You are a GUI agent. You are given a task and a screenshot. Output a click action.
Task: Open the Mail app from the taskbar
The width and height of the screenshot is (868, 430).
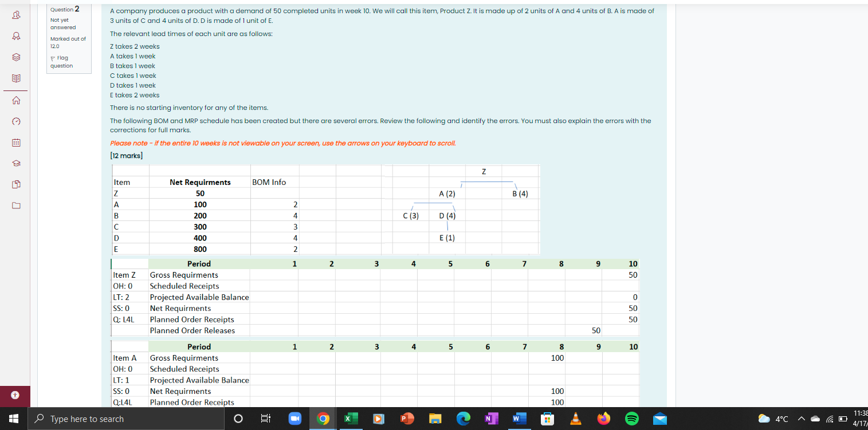click(659, 419)
